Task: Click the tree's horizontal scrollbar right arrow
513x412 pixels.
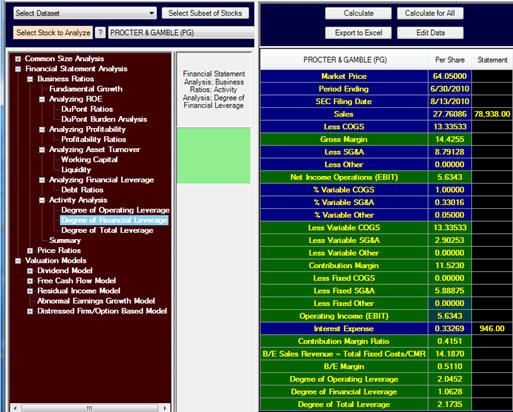Action: click(165, 408)
